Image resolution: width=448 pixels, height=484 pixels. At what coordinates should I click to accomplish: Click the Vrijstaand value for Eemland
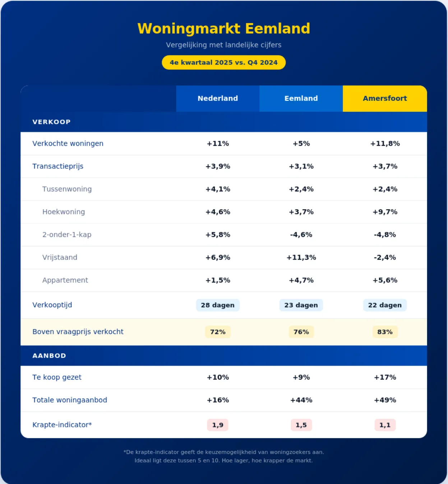click(x=301, y=257)
